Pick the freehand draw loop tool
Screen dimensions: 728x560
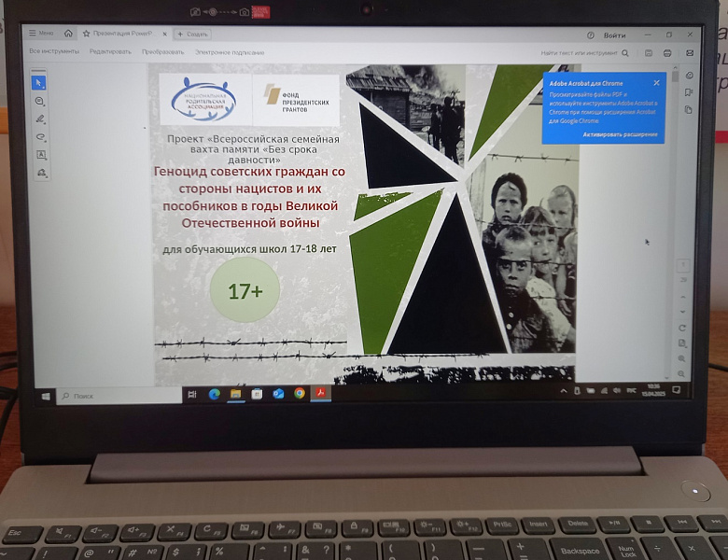pyautogui.click(x=41, y=137)
